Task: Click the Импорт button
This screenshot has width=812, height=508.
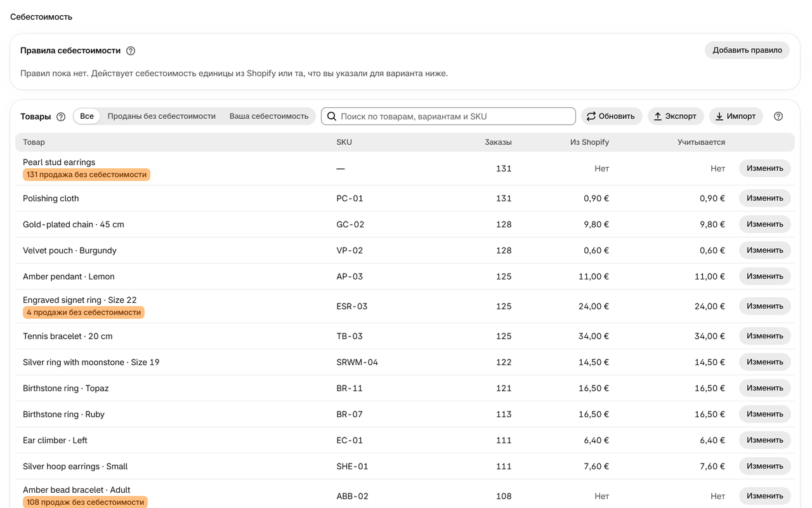Action: click(x=736, y=116)
